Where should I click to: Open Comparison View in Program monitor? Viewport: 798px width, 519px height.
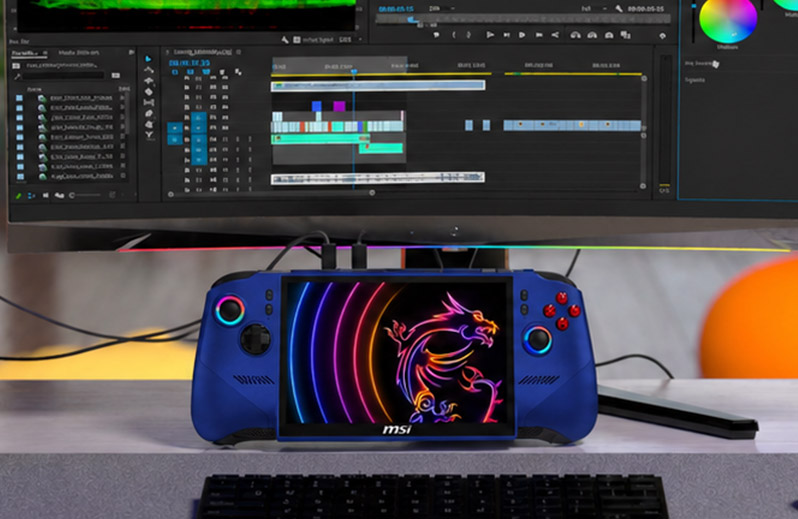(x=625, y=35)
